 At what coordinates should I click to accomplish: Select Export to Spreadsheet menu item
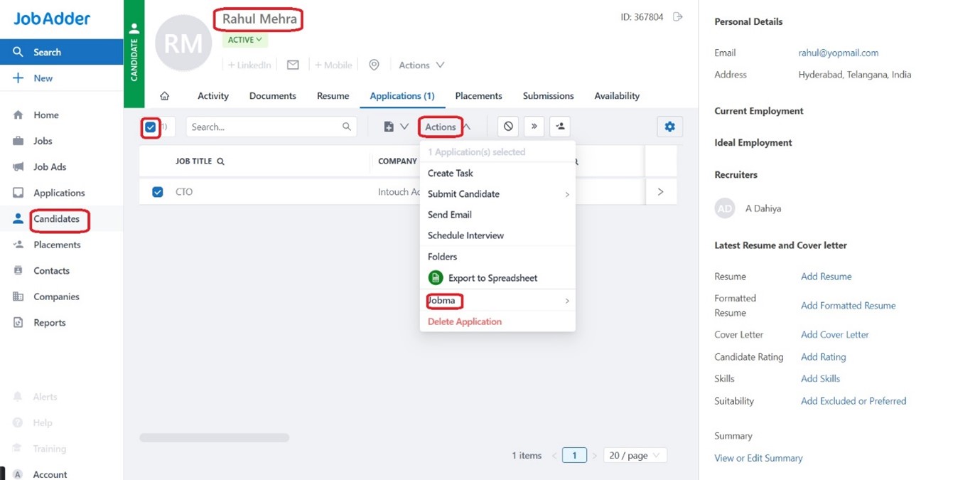point(497,278)
